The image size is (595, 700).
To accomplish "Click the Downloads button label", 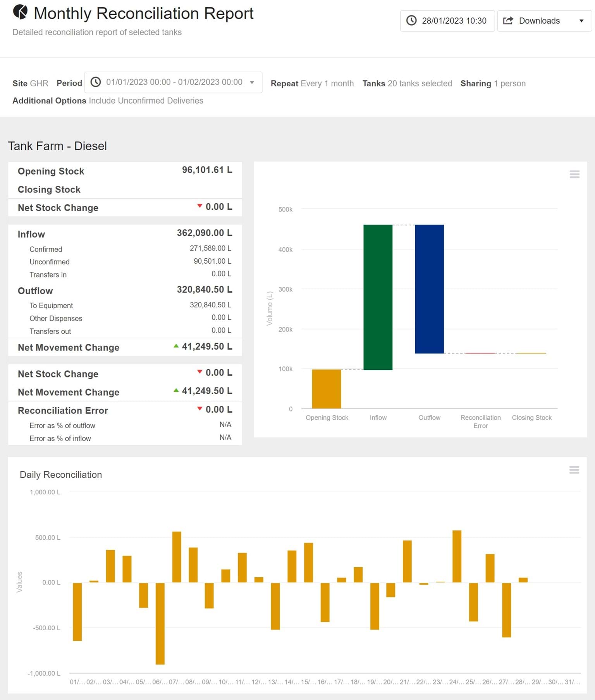I will point(539,21).
